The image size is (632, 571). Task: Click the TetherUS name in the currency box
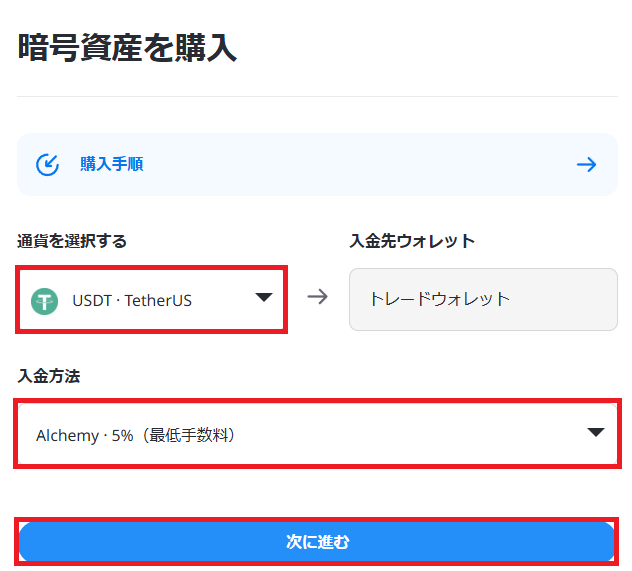tap(158, 301)
